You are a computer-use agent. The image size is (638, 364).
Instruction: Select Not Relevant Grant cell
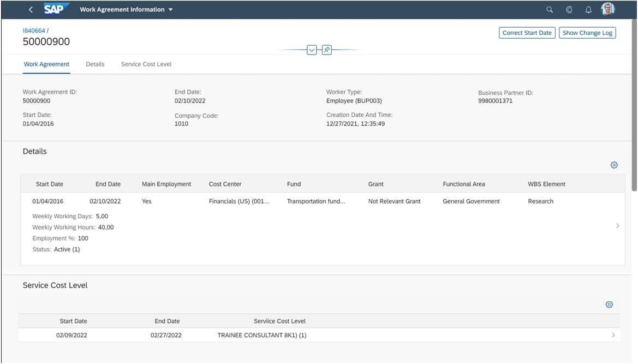(394, 201)
